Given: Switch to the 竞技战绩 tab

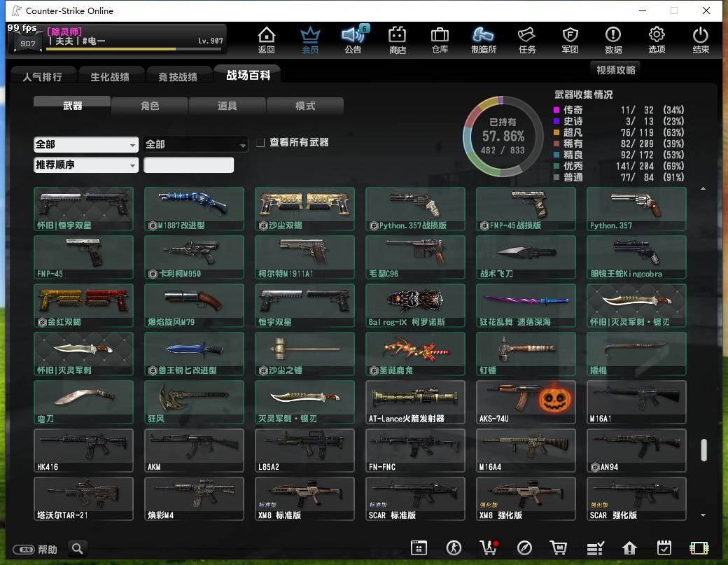Looking at the screenshot, I should click(x=178, y=76).
